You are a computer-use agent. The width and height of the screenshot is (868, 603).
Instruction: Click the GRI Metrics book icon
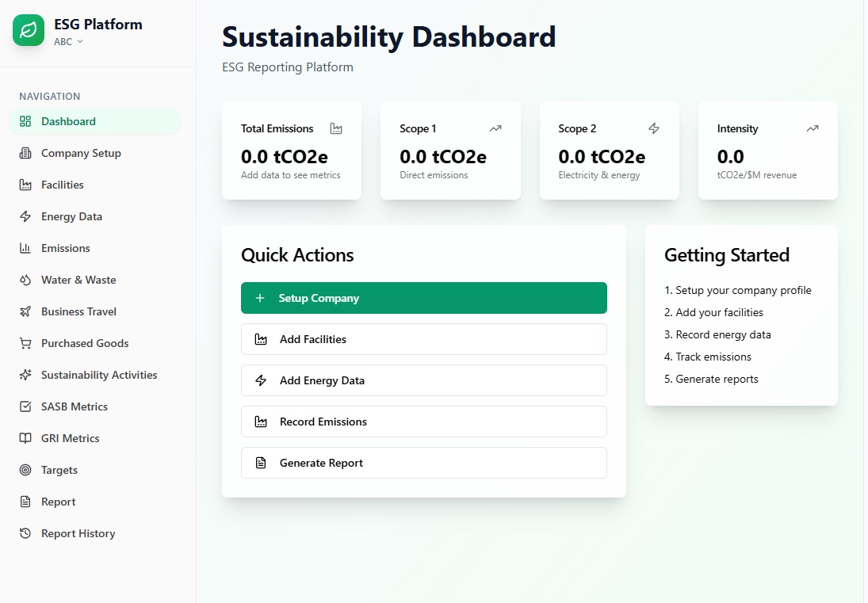tap(25, 438)
